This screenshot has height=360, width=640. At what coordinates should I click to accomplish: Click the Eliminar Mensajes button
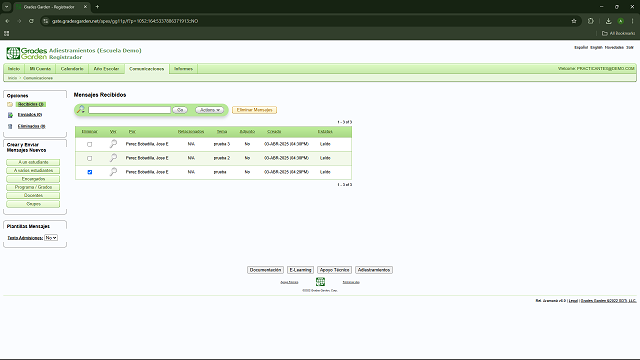point(254,110)
